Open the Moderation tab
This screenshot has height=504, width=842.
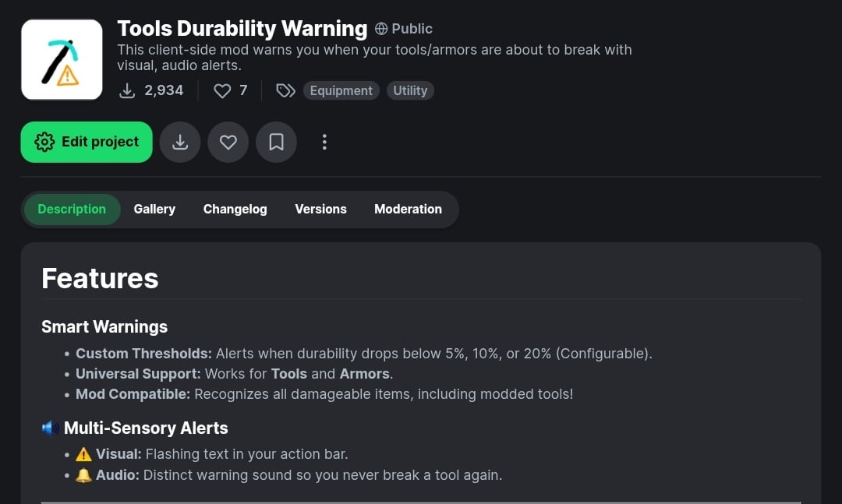click(x=408, y=210)
